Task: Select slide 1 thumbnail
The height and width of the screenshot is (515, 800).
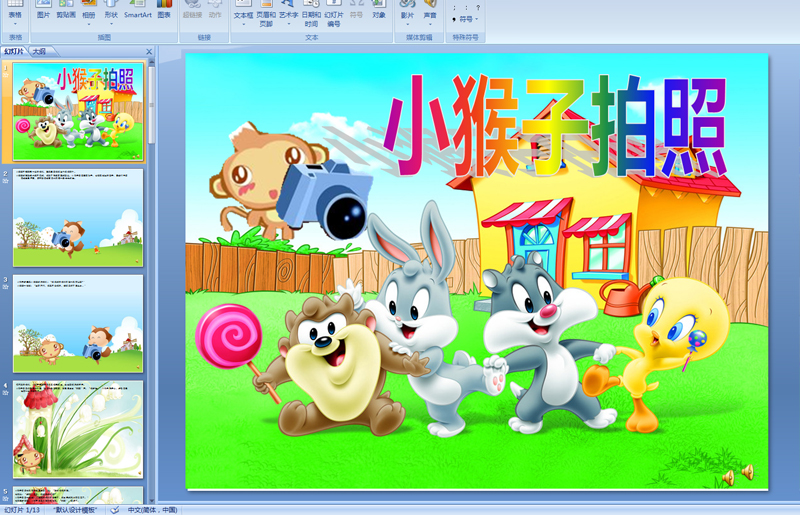Action: click(78, 111)
